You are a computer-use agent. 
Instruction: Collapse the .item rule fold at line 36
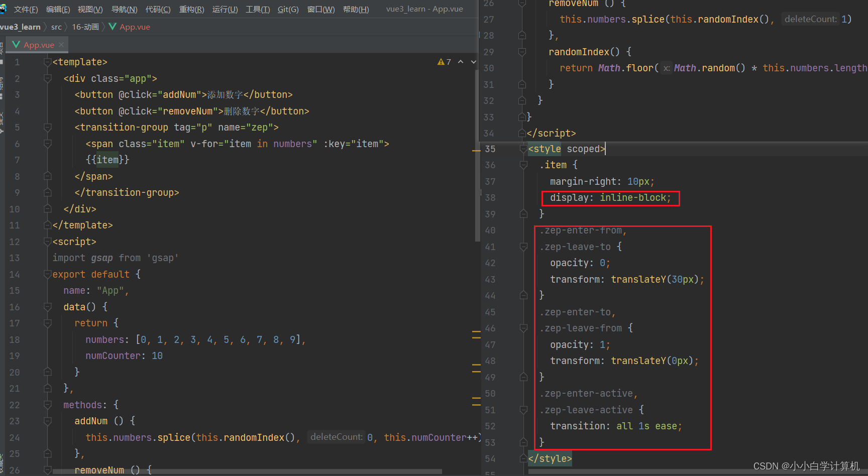[x=523, y=165]
